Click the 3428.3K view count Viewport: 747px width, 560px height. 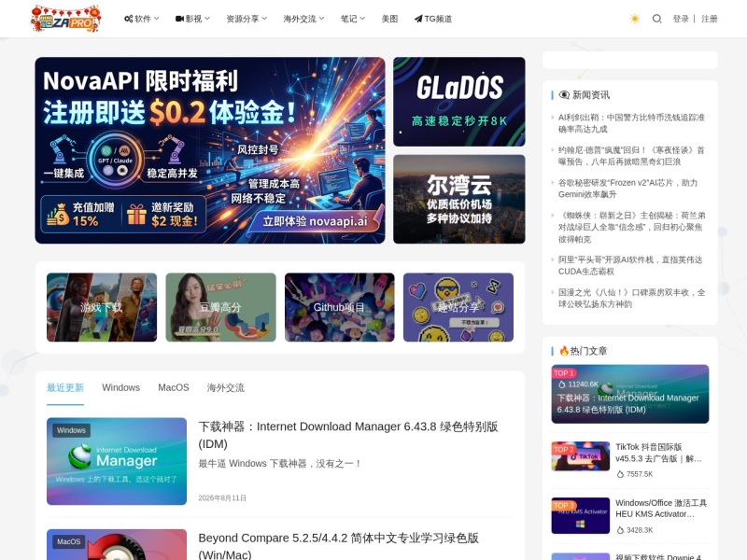click(640, 530)
